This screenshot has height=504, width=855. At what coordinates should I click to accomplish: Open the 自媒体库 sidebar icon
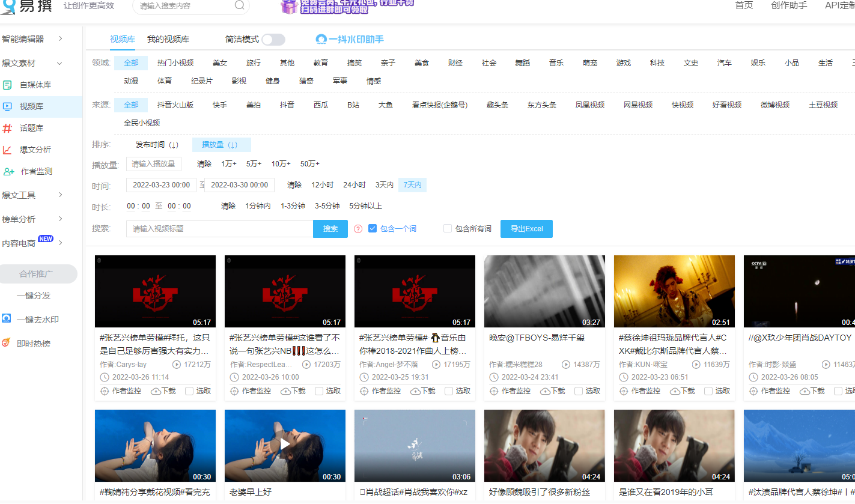pyautogui.click(x=7, y=85)
